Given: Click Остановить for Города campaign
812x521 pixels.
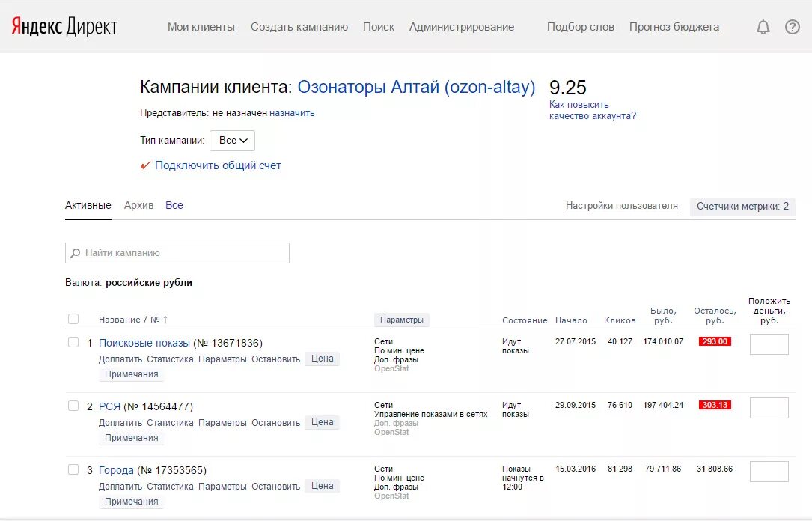Looking at the screenshot, I should point(275,487).
